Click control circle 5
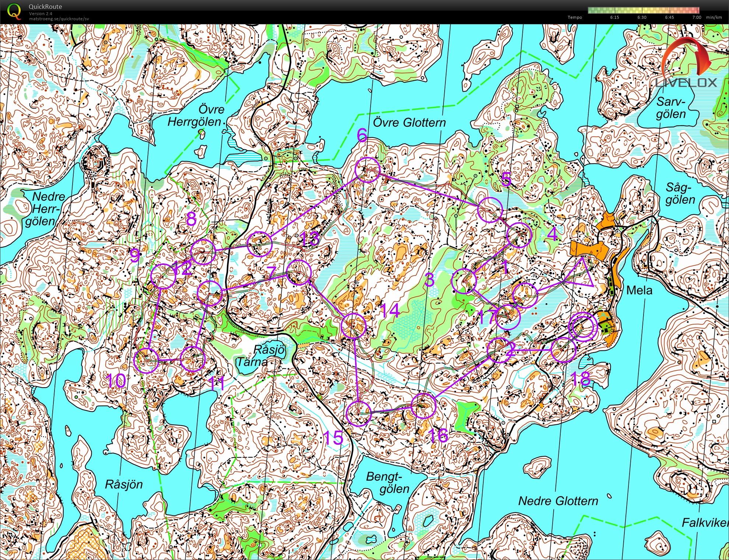The image size is (729, 560). [x=490, y=210]
